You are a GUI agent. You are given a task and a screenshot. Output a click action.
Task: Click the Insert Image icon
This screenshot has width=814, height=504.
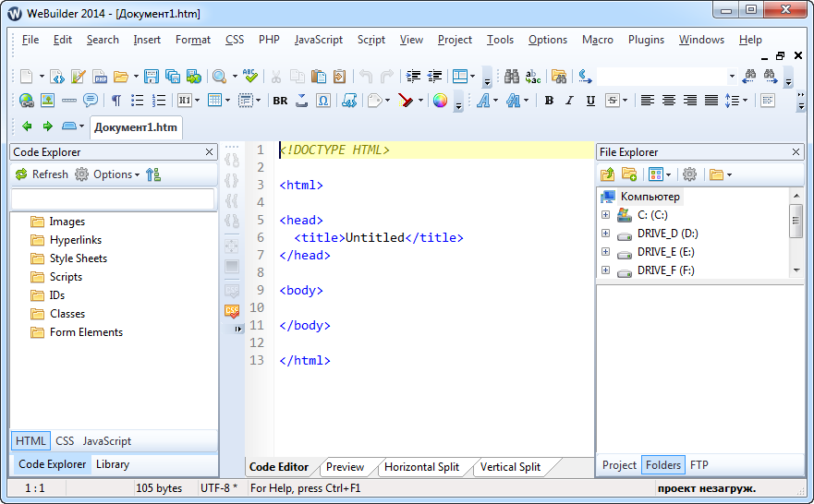coord(48,100)
